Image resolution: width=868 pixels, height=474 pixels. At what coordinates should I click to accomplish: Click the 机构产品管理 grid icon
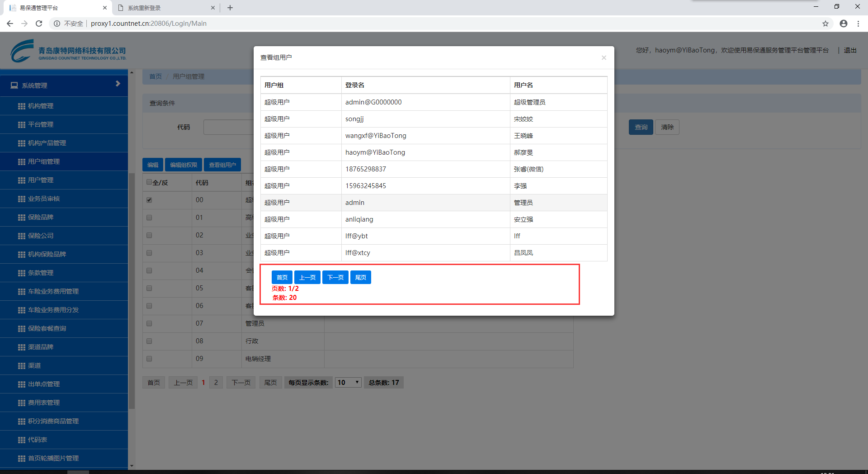[21, 143]
